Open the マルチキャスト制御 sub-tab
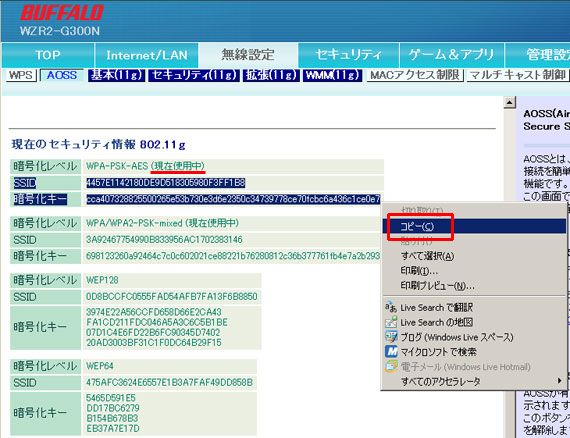The image size is (570, 438). (517, 75)
